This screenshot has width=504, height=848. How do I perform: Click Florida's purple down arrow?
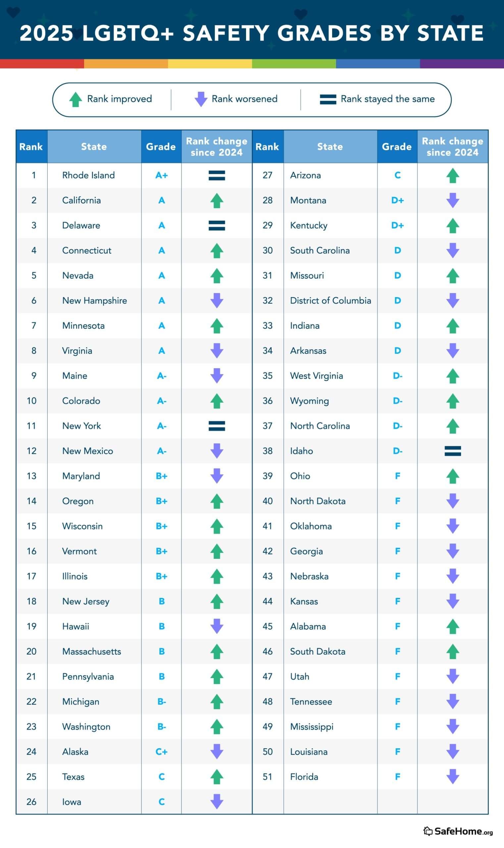(453, 776)
